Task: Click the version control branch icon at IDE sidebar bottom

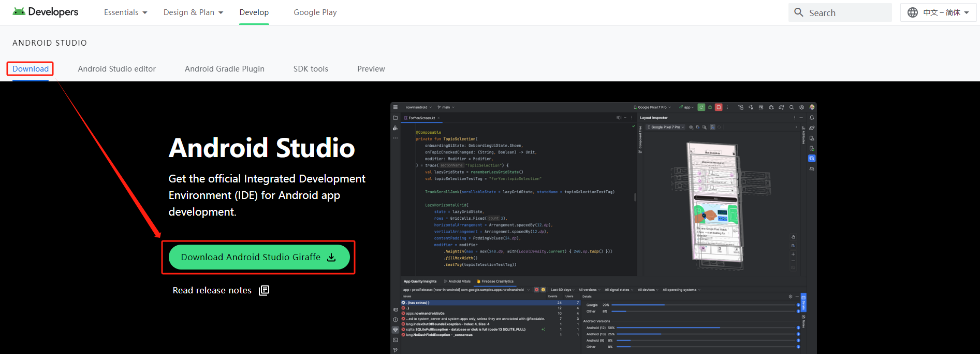Action: tap(396, 350)
